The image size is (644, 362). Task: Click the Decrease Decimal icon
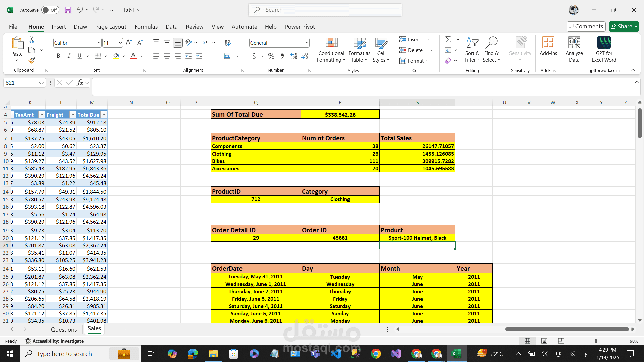click(305, 56)
